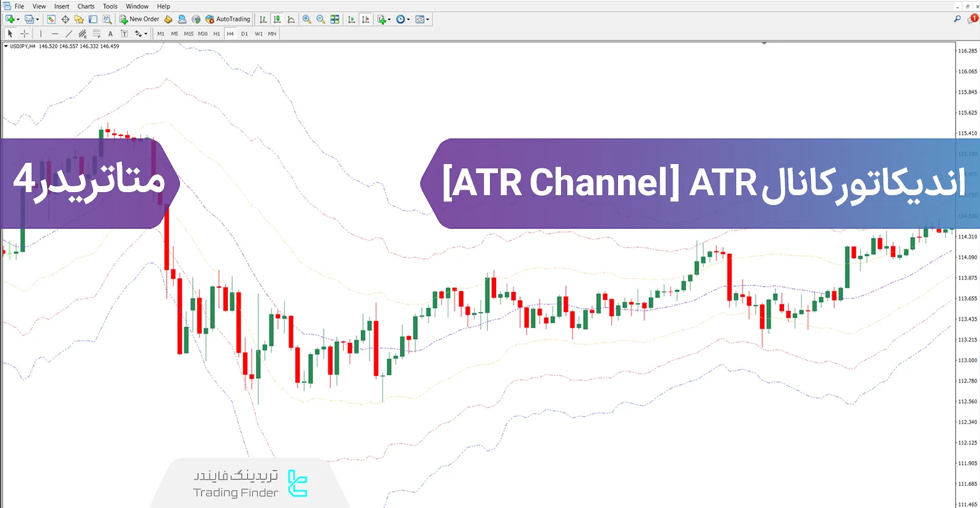Open the Market Watch window icon
This screenshot has width=980, height=508.
click(51, 20)
